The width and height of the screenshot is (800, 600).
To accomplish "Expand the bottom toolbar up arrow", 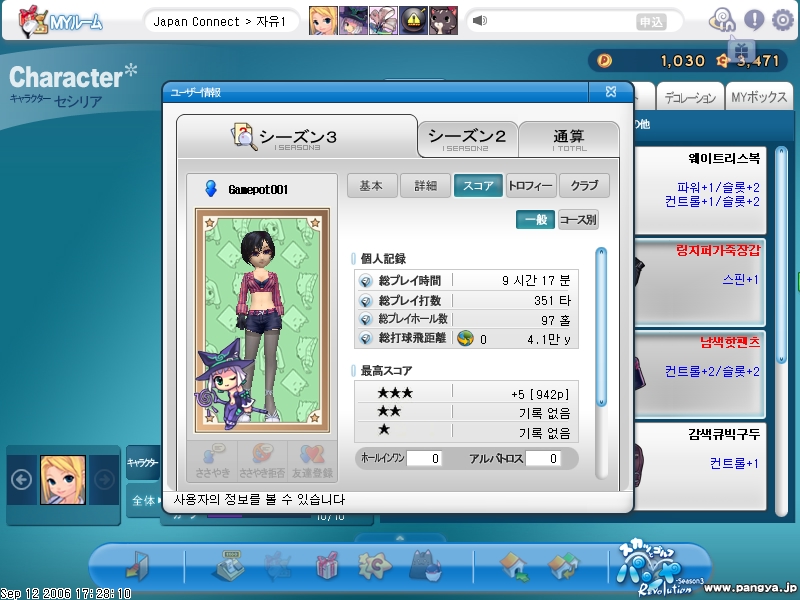I will tap(399, 537).
